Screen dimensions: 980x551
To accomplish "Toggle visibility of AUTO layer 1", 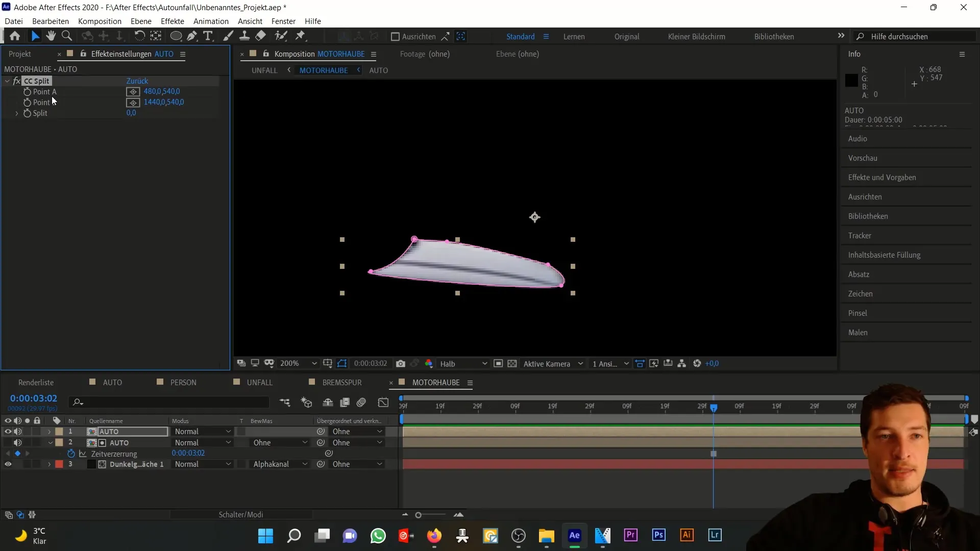I will coord(8,431).
